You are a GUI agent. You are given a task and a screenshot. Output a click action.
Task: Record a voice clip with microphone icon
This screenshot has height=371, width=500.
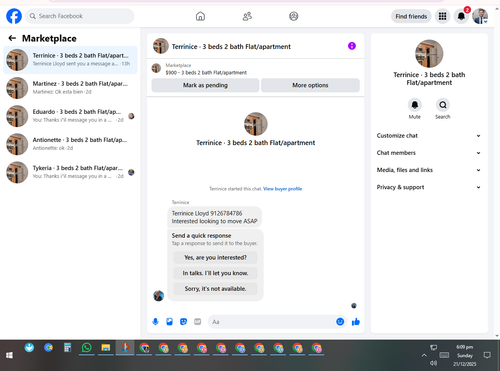155,322
